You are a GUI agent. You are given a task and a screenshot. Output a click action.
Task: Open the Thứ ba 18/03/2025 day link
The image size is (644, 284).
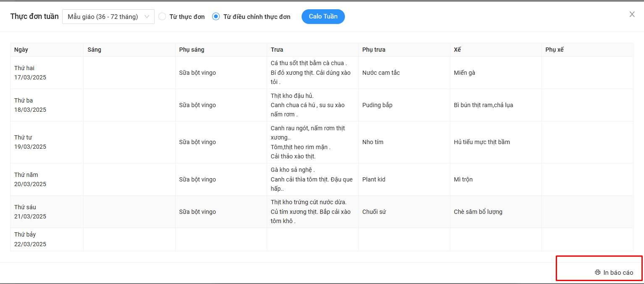(x=30, y=105)
